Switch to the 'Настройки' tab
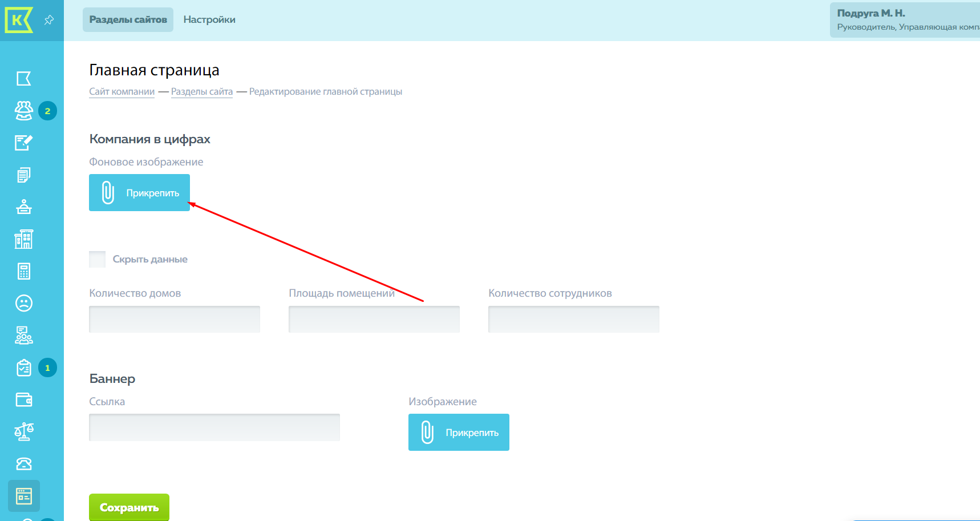Screen dimensions: 980x521 (209, 20)
